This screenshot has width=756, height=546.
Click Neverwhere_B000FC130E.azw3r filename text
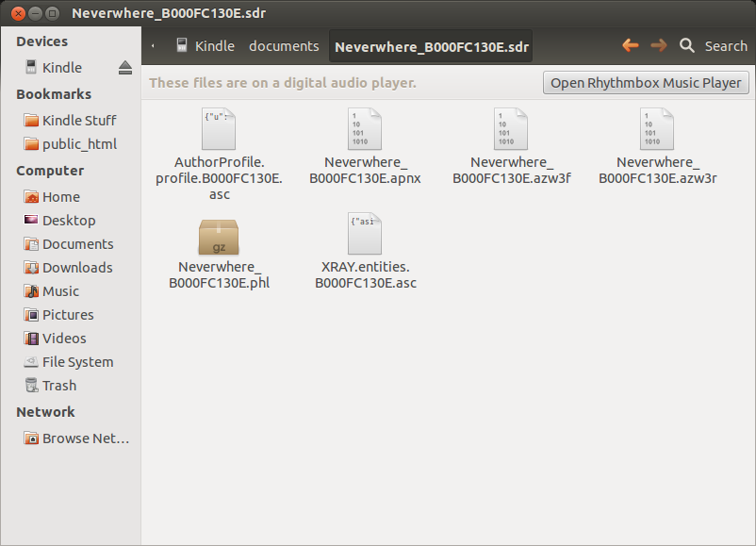[657, 171]
